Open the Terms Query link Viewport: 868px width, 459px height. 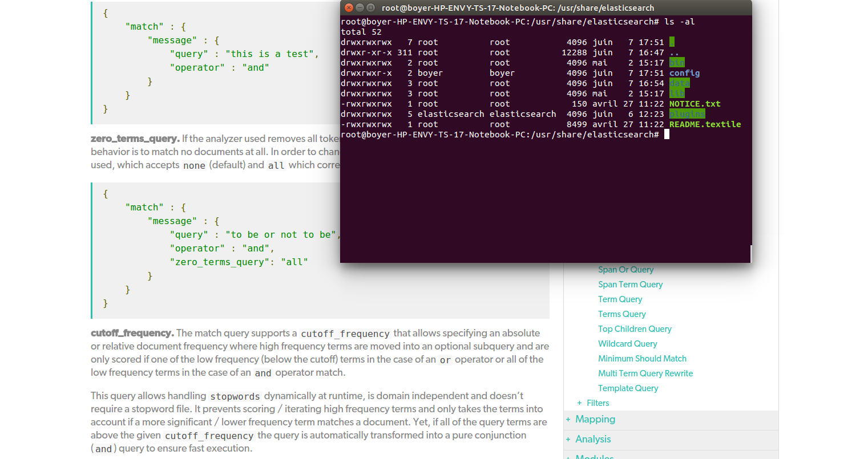point(621,314)
